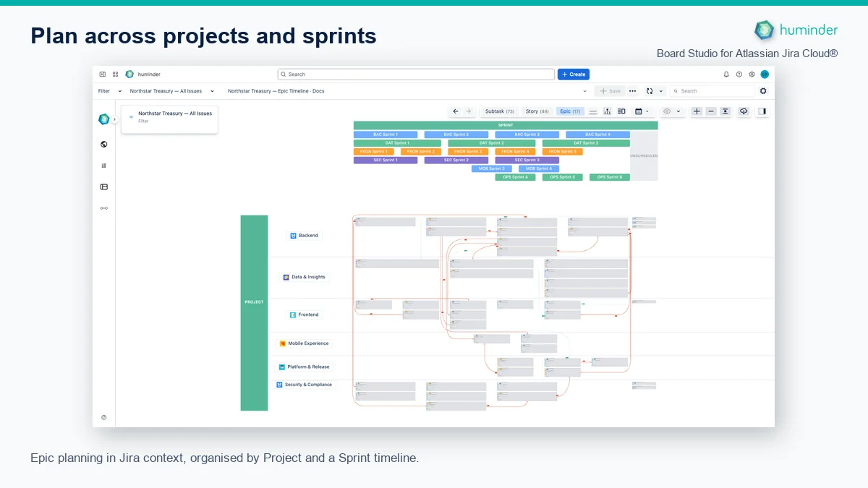Expand the left sidebar chevron
868x488 pixels.
click(114, 119)
